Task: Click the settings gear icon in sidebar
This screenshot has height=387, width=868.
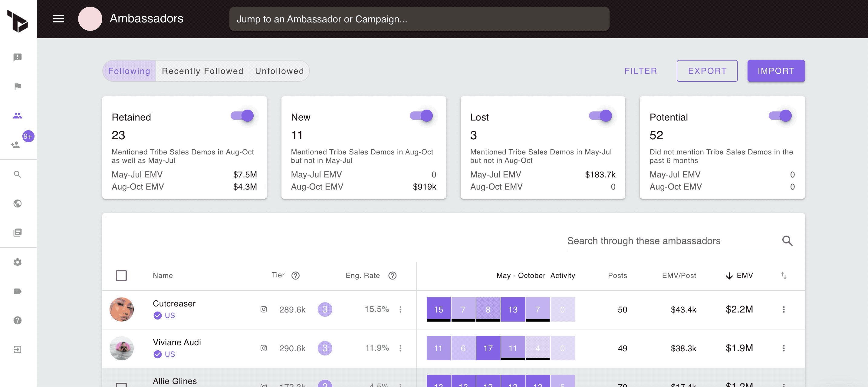Action: tap(18, 262)
